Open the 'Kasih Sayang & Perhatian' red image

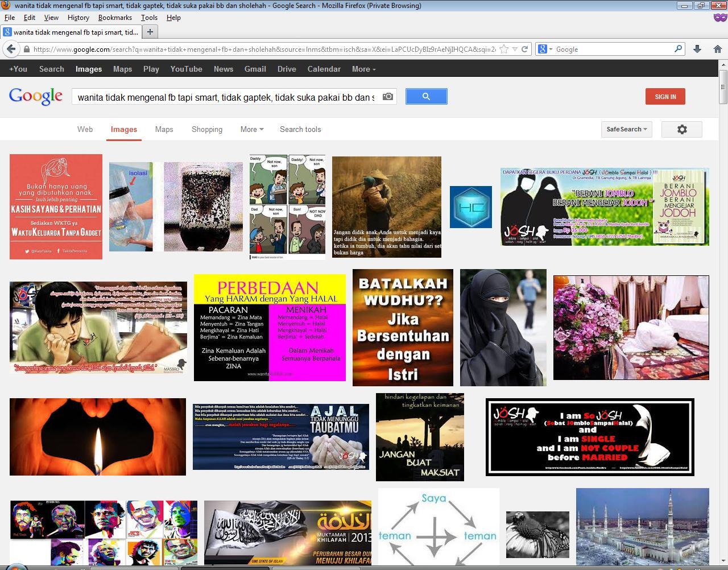(x=56, y=206)
